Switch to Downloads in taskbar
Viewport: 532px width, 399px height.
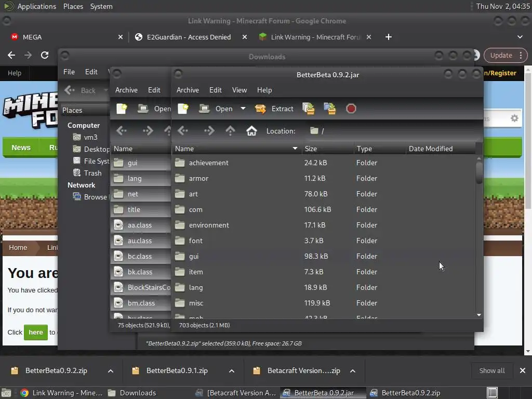pyautogui.click(x=132, y=393)
